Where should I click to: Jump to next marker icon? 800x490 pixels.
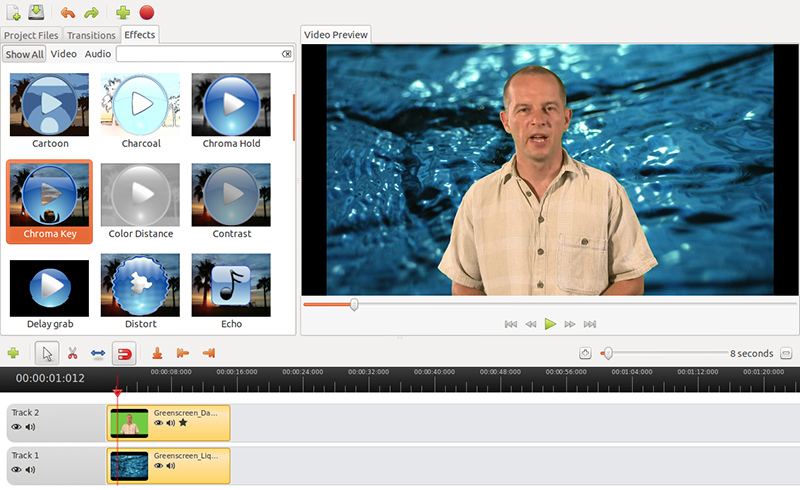209,353
